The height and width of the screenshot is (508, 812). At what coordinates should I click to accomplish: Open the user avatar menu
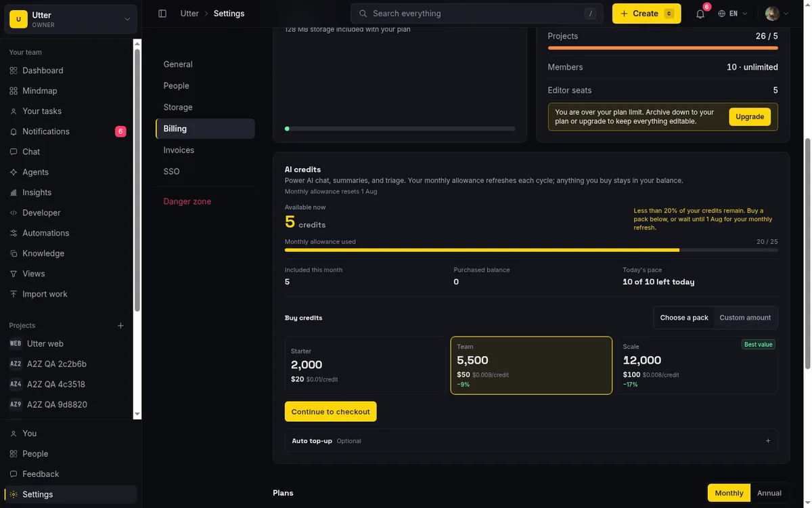tap(775, 14)
